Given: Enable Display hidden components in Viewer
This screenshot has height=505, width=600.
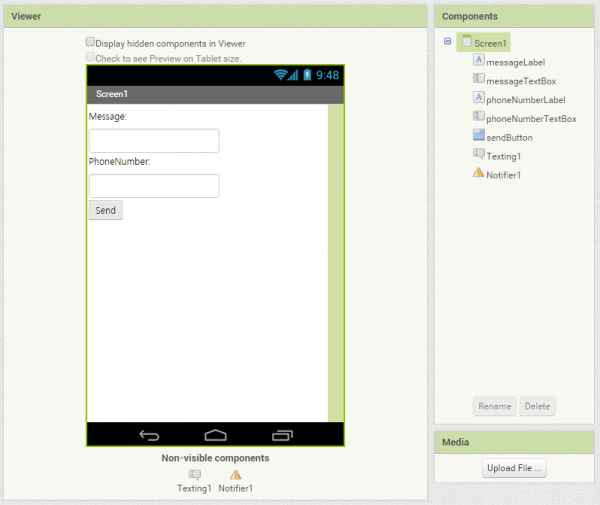Looking at the screenshot, I should click(90, 42).
